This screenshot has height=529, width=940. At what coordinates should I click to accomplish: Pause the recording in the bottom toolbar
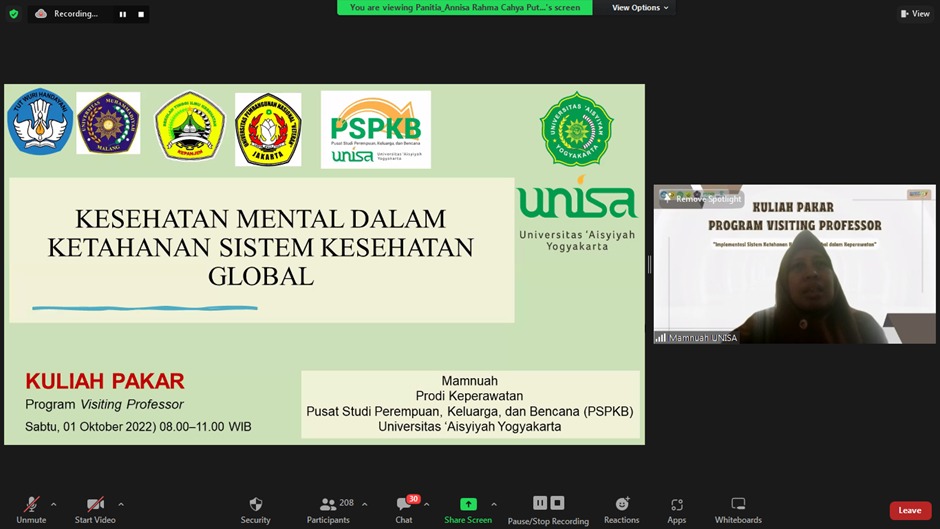[x=540, y=503]
